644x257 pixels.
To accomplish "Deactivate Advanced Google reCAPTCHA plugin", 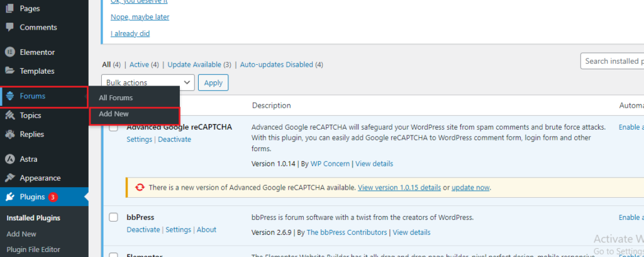I will [175, 139].
